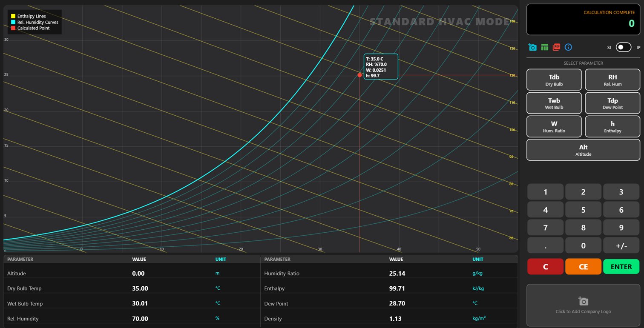
Task: Click the blue camera snapshot icon
Action: [x=532, y=47]
